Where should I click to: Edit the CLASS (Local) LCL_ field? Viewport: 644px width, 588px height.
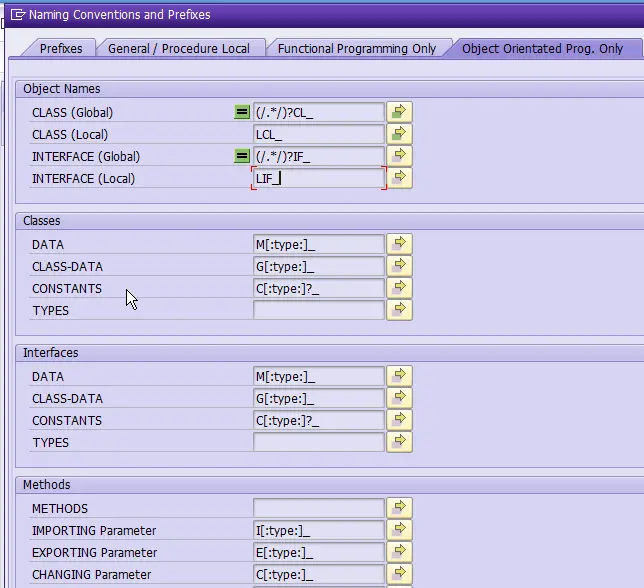click(319, 134)
